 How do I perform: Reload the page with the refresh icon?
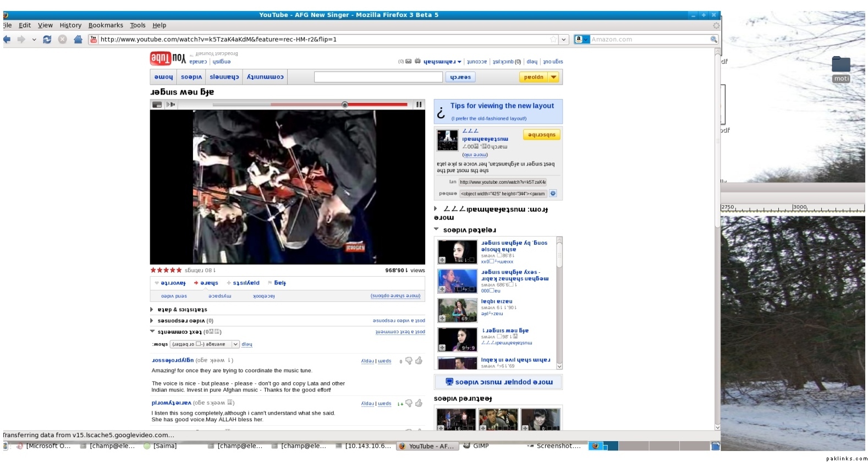coord(47,40)
